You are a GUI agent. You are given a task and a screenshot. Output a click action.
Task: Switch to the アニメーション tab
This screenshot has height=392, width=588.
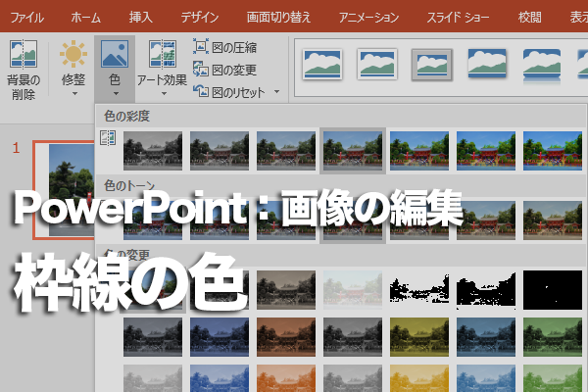(x=368, y=18)
